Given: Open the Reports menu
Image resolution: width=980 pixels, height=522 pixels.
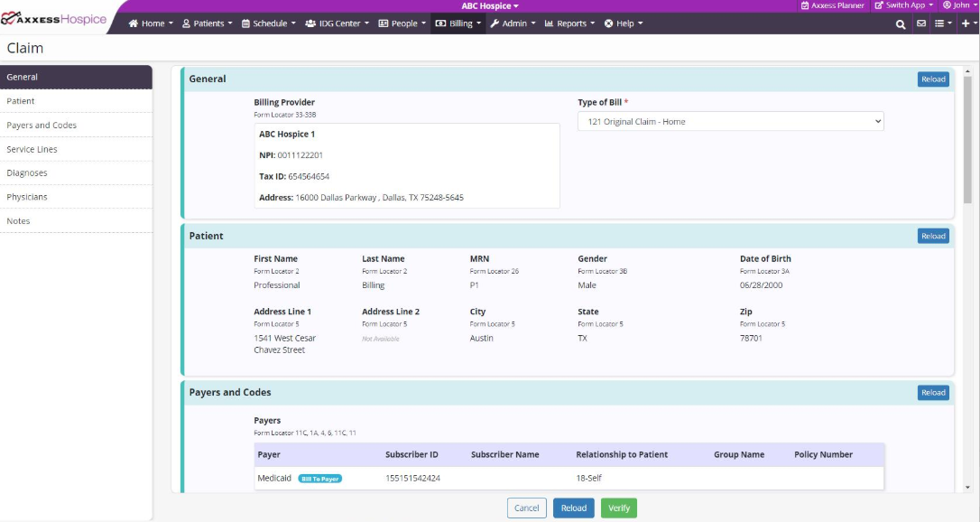Looking at the screenshot, I should click(x=569, y=23).
